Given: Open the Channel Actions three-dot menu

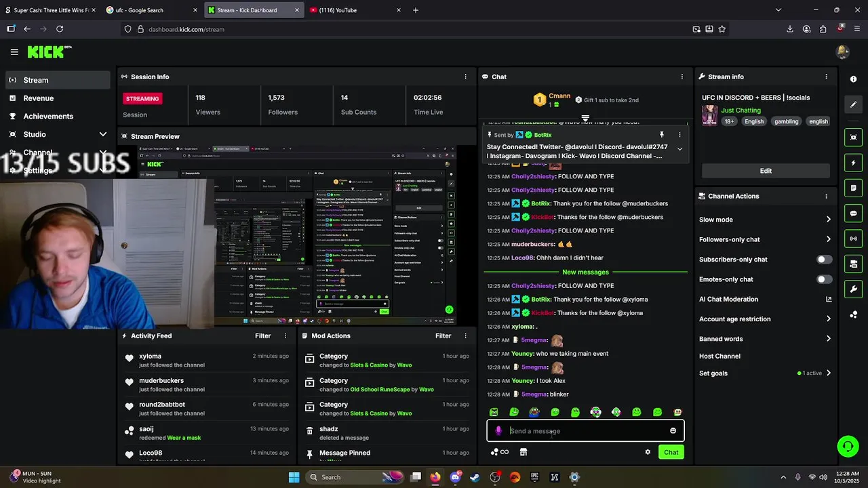Looking at the screenshot, I should coord(826,196).
